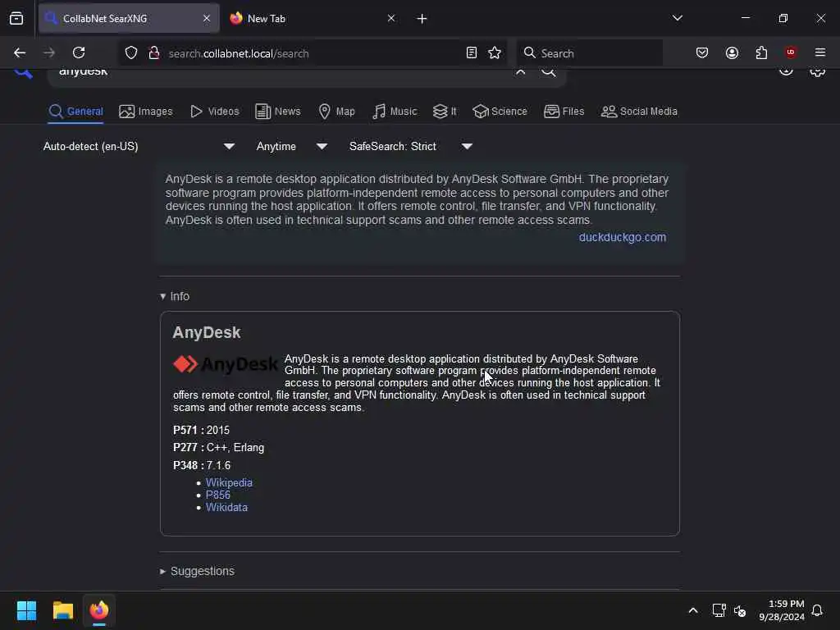Open Windows Start menu
840x630 pixels.
[x=26, y=610]
